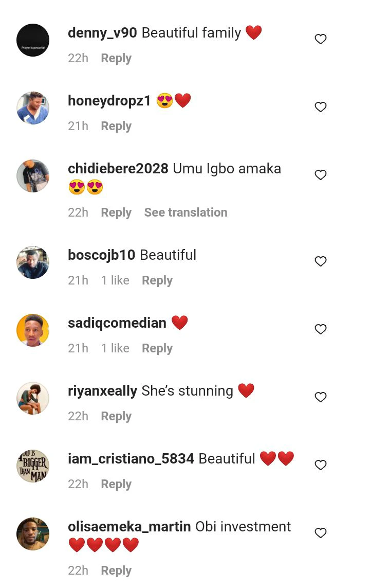Open denny_v90's profile avatar

[33, 40]
